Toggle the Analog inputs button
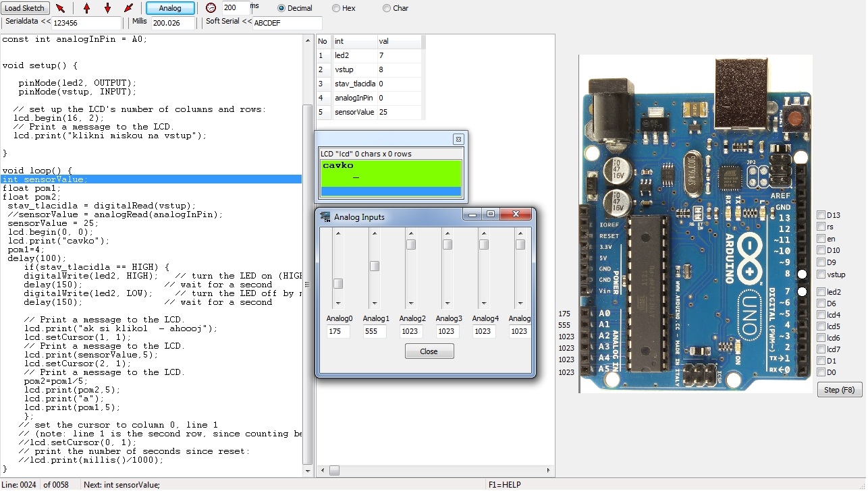The width and height of the screenshot is (868, 491). 171,8
